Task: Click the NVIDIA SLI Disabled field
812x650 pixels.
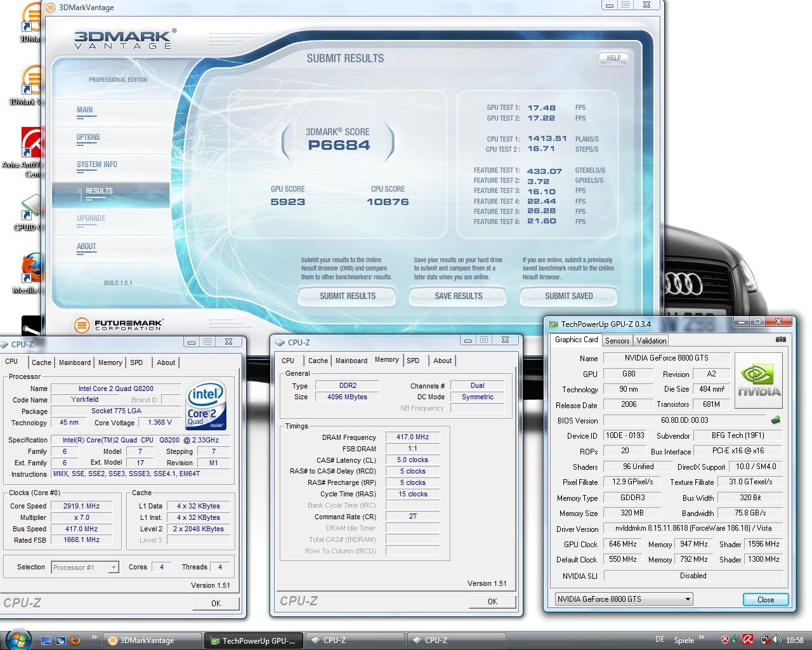Action: pos(693,576)
